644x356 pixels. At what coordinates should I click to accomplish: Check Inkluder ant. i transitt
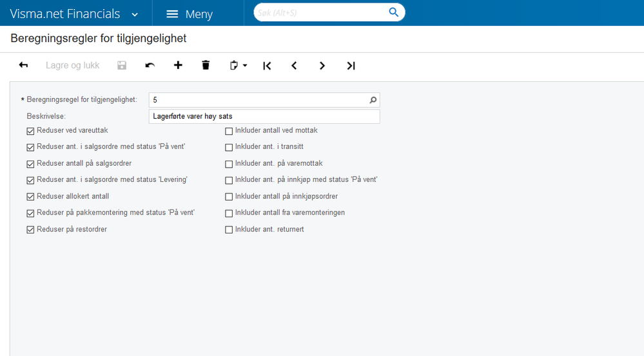coord(229,147)
